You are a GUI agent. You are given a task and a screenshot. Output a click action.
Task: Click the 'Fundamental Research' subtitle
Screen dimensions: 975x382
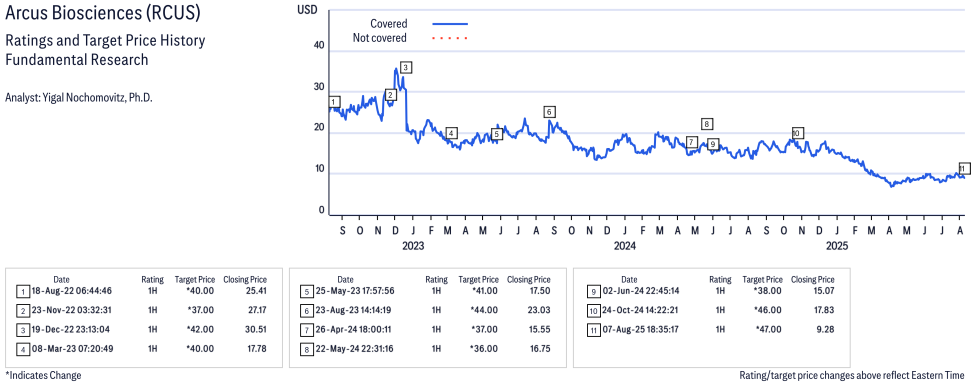[x=76, y=60]
